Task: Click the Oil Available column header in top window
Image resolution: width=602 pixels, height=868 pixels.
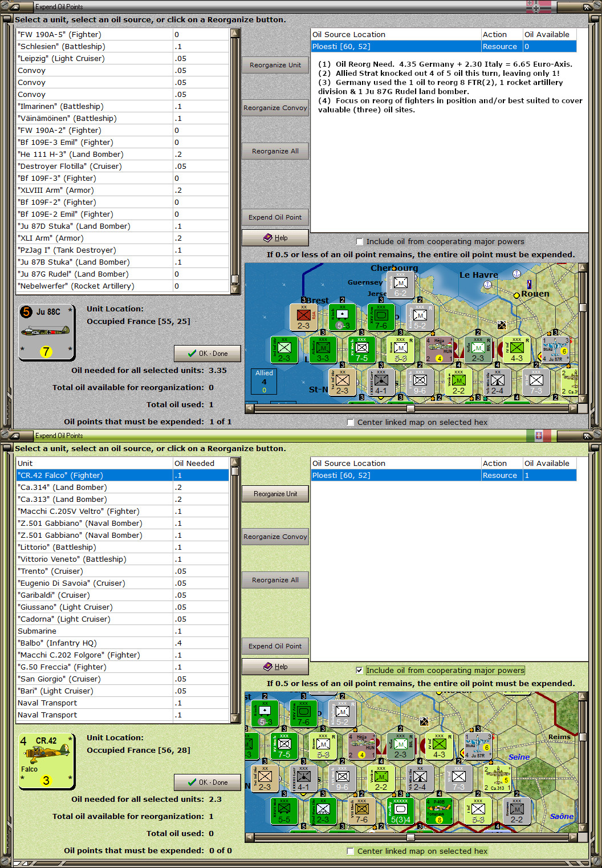Action: click(550, 35)
